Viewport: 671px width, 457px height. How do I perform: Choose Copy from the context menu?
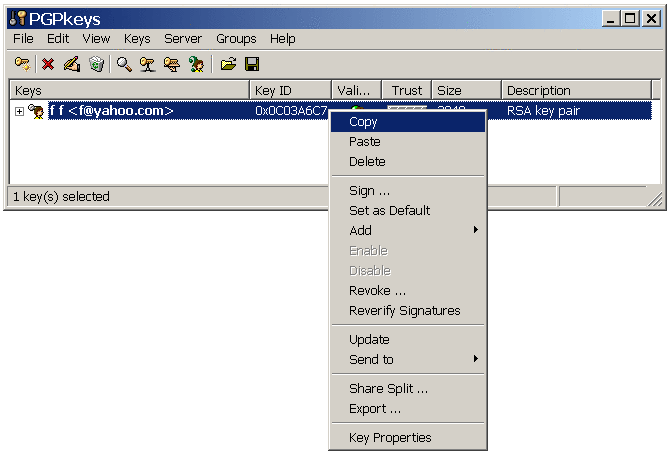coord(408,122)
